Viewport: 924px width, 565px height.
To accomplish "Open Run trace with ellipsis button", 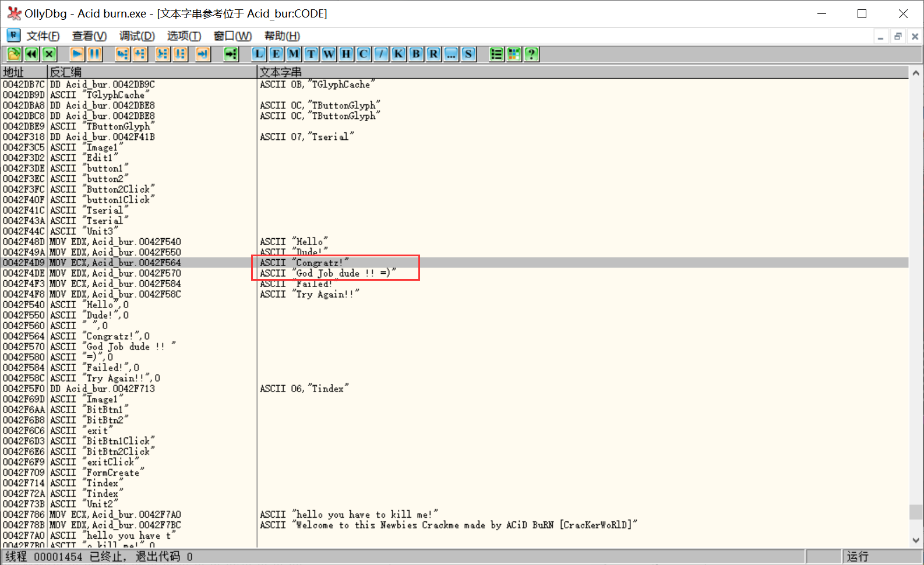I will 451,54.
